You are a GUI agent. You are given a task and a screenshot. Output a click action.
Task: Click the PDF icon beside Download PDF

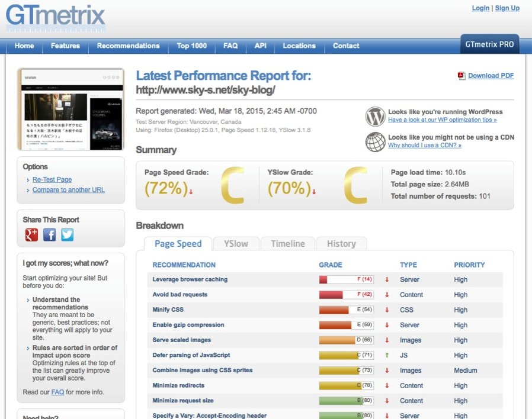(x=462, y=76)
